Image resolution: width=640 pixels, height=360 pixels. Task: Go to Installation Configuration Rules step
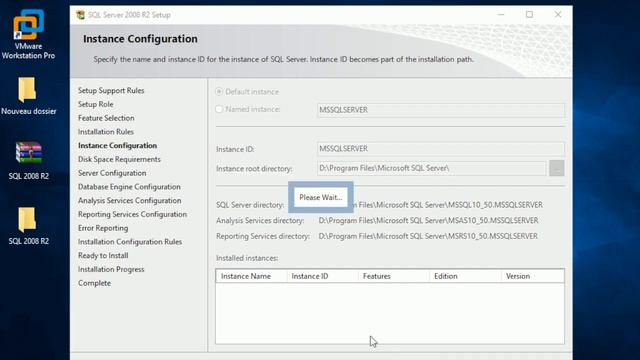[130, 242]
